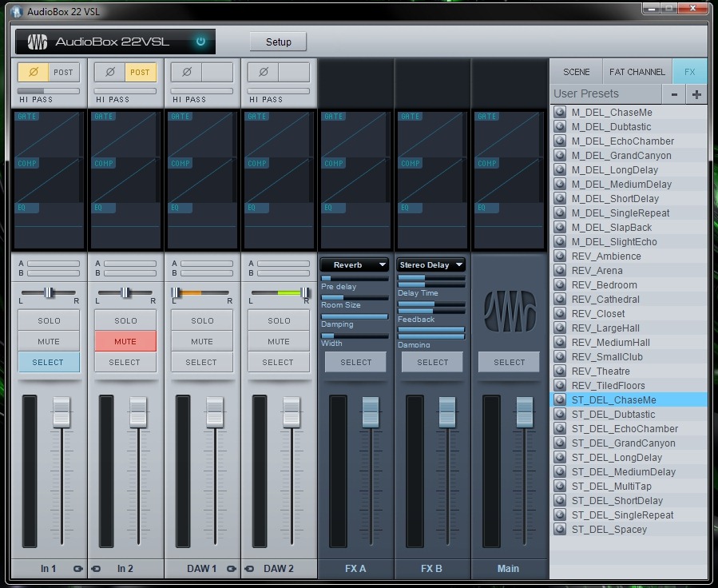Switch to the SCENE tab

pos(576,72)
